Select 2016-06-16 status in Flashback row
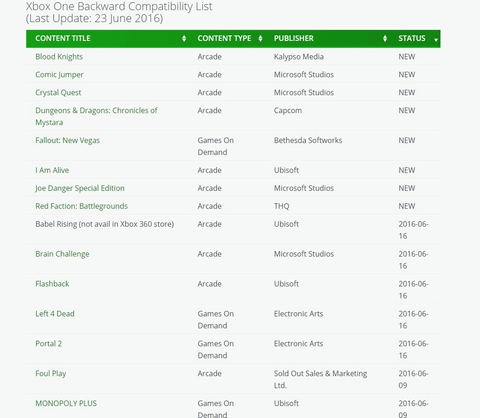 click(x=413, y=290)
